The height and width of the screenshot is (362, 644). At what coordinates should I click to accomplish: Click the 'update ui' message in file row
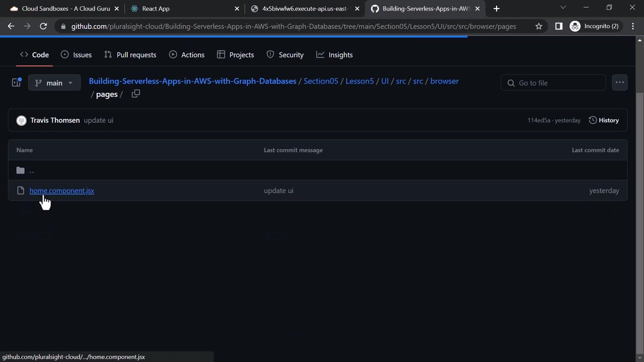click(279, 191)
